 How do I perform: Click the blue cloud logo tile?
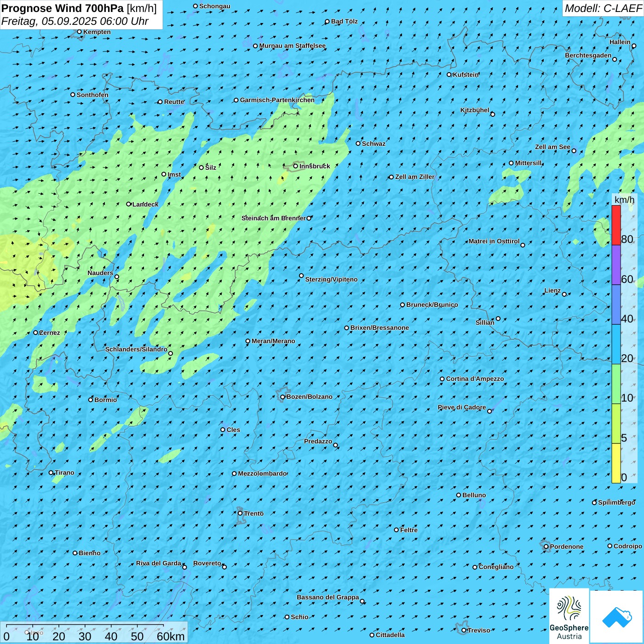coord(616,617)
